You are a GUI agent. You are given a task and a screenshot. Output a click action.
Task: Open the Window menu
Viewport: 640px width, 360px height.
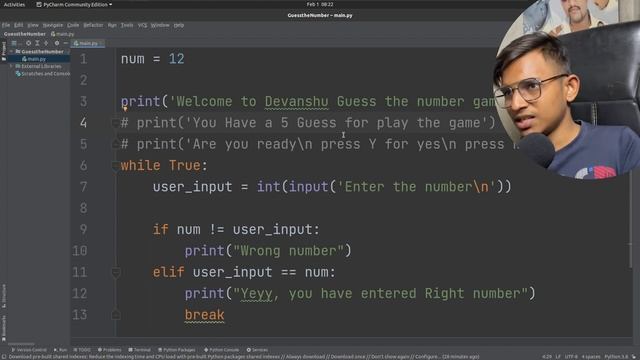point(160,25)
